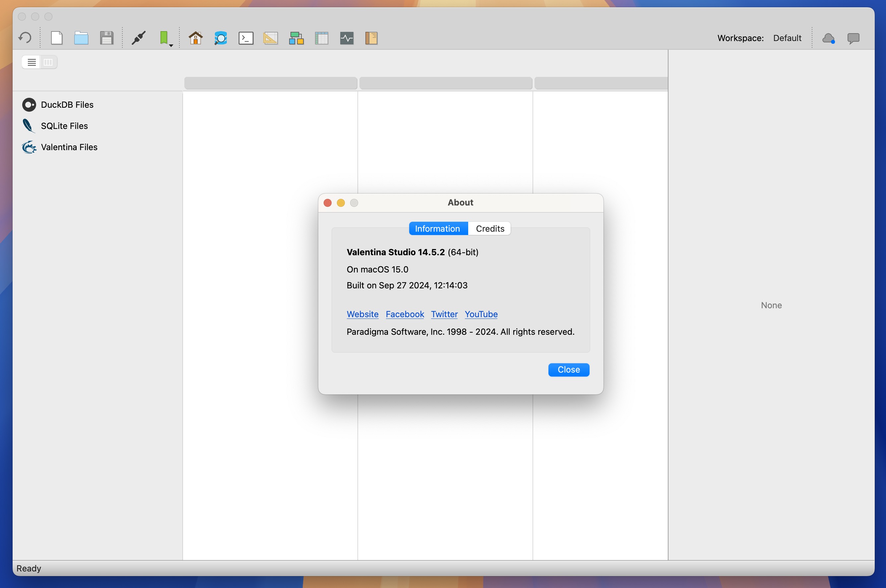The height and width of the screenshot is (588, 886).
Task: Select the Database diagram view icon
Action: point(296,37)
